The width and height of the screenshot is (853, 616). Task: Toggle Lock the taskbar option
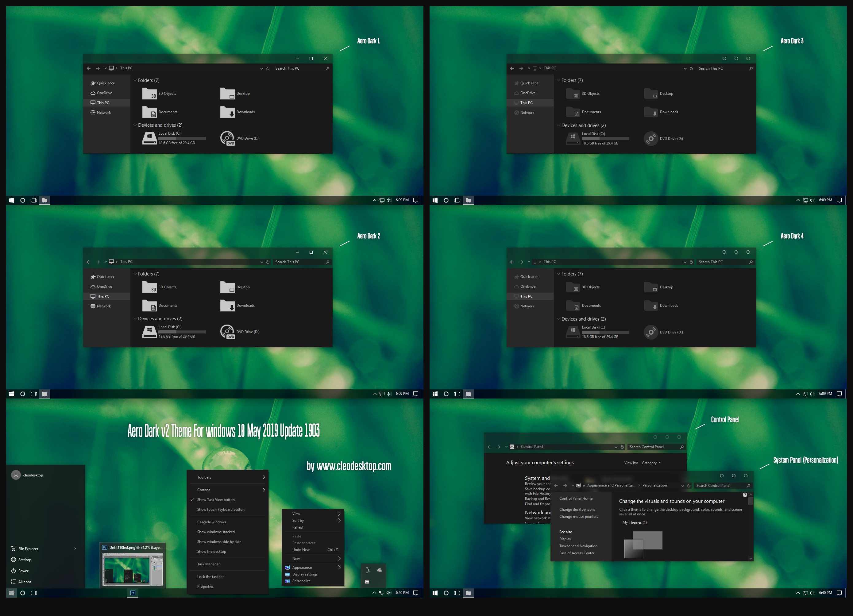228,577
